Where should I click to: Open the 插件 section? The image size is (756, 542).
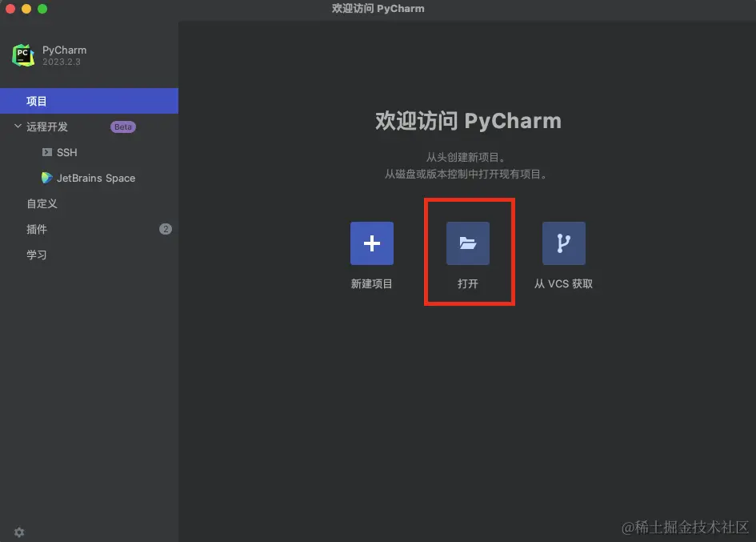[x=89, y=229]
